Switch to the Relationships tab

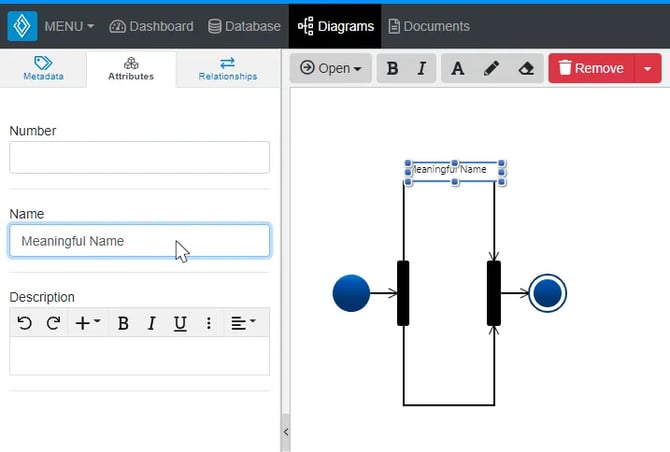pos(228,68)
